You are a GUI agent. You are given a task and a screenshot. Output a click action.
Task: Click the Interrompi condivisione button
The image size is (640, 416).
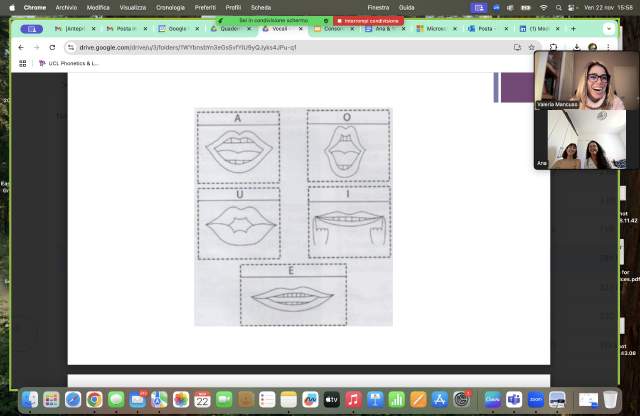pos(370,19)
